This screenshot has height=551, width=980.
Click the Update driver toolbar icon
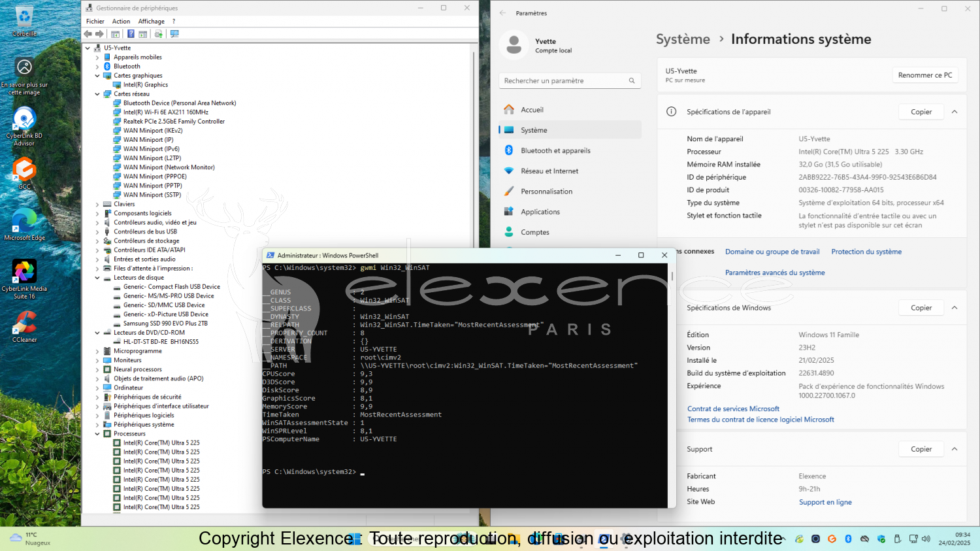(x=158, y=34)
